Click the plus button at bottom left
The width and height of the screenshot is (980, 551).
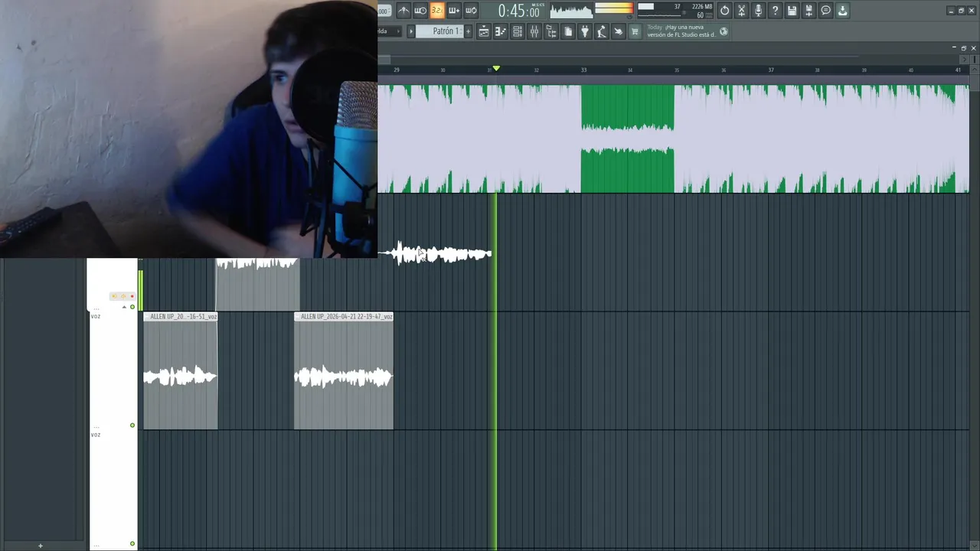tap(40, 546)
